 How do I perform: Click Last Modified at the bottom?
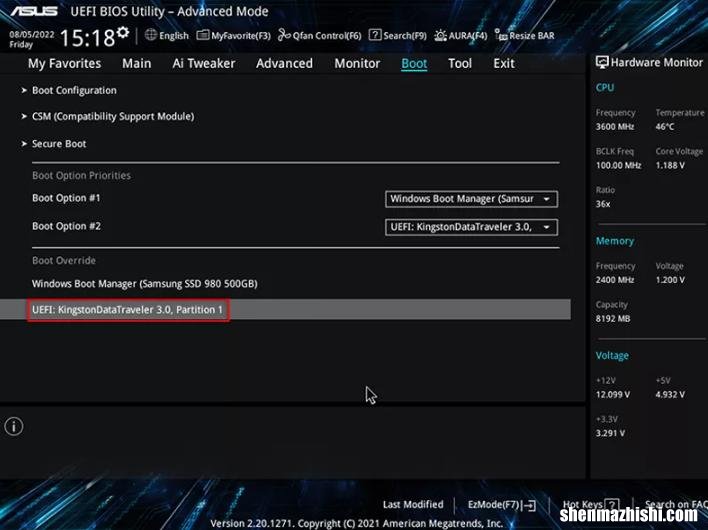413,505
